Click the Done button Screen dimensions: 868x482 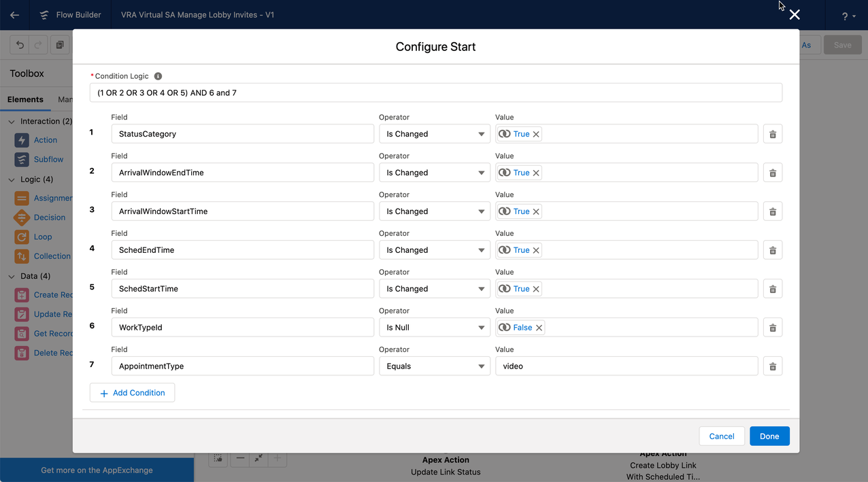tap(769, 436)
